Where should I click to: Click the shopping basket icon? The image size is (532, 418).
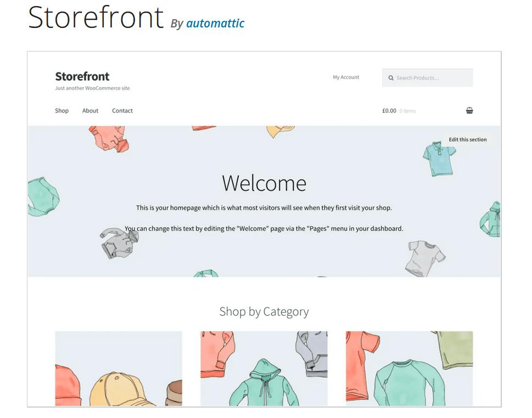click(x=469, y=110)
